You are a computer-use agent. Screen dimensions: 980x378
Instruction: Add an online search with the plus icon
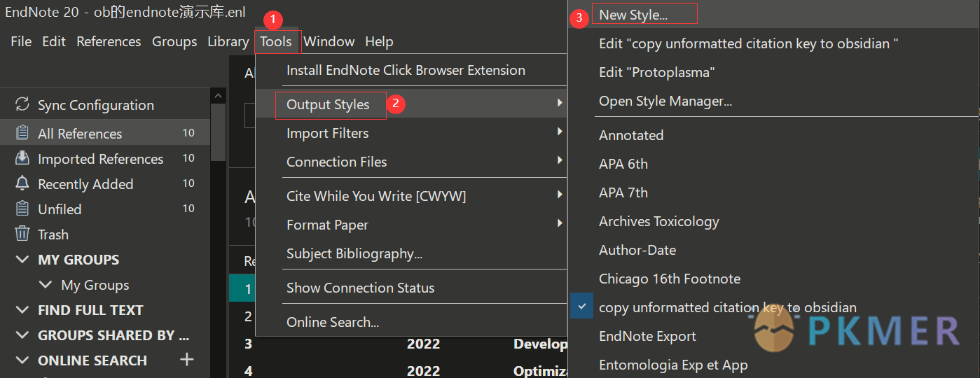coord(186,360)
